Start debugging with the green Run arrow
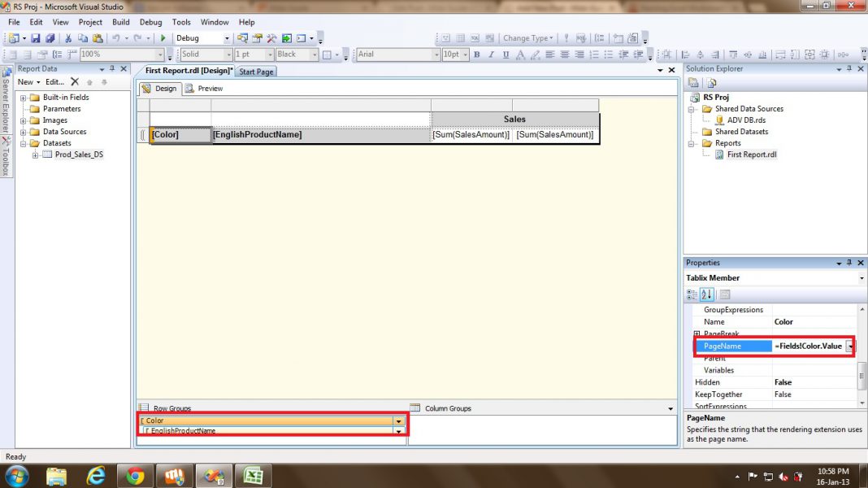 (163, 37)
